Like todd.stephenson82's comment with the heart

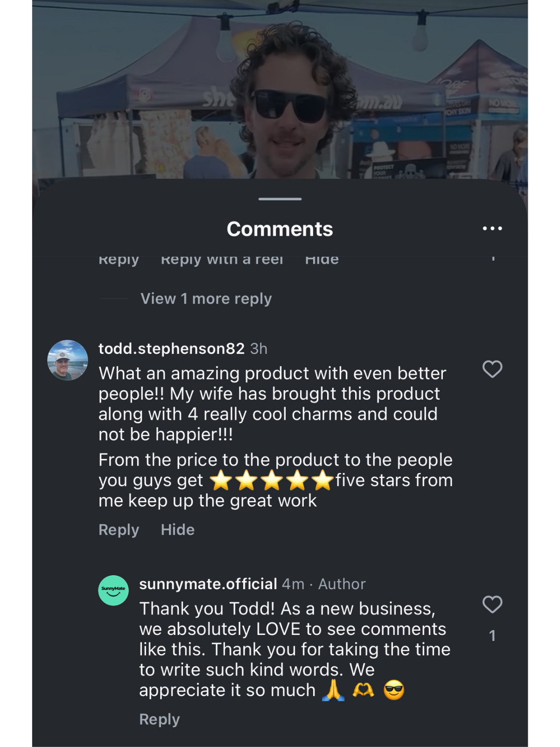492,369
